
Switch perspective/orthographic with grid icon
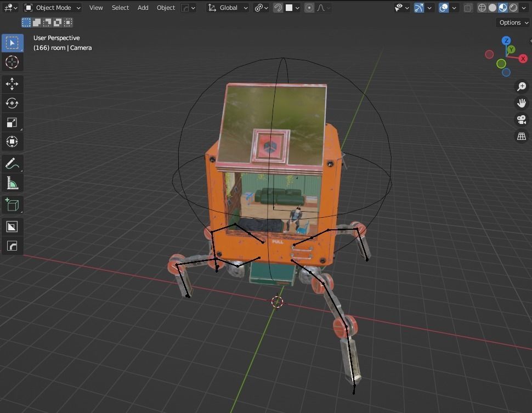coord(522,137)
